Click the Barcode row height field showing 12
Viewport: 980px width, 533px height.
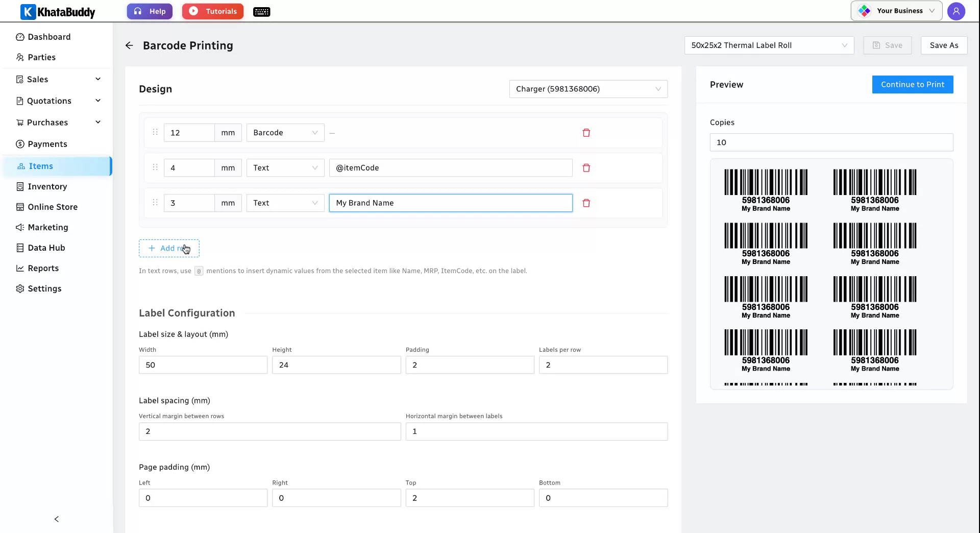pyautogui.click(x=189, y=133)
